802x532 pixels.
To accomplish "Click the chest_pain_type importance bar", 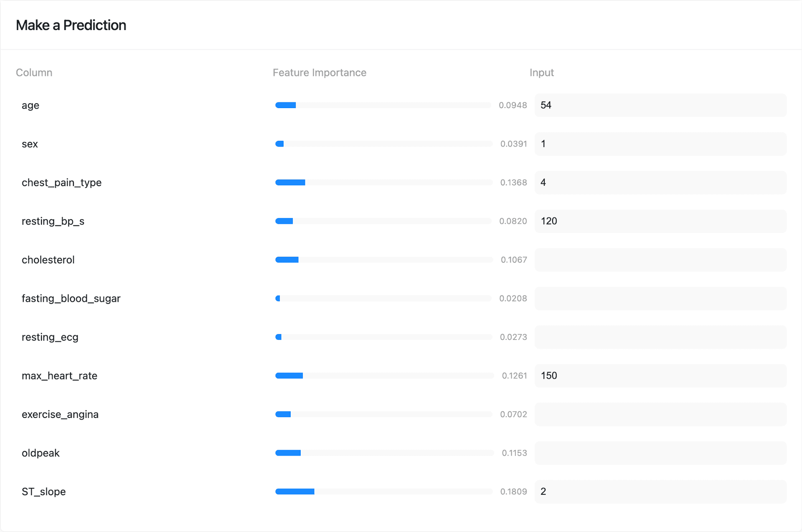I will tap(383, 182).
